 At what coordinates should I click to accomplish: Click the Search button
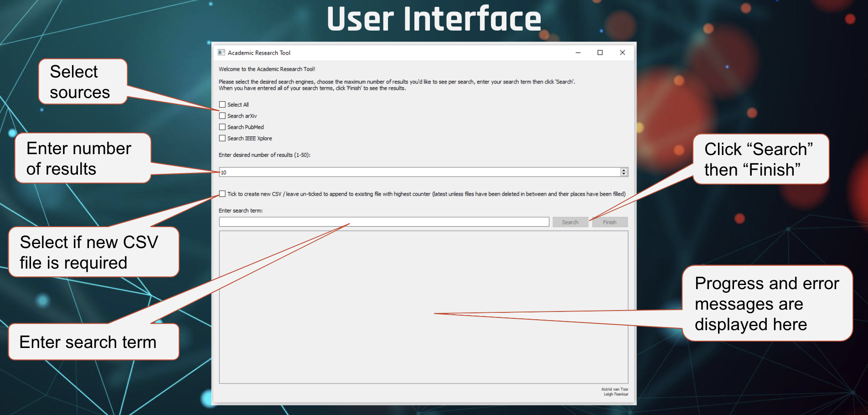click(570, 222)
